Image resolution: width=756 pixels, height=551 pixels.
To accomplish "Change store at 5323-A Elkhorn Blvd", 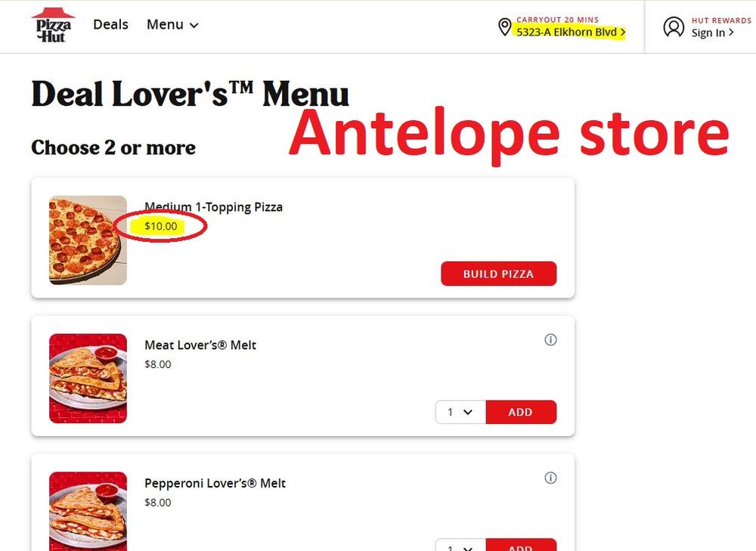I will 567,33.
